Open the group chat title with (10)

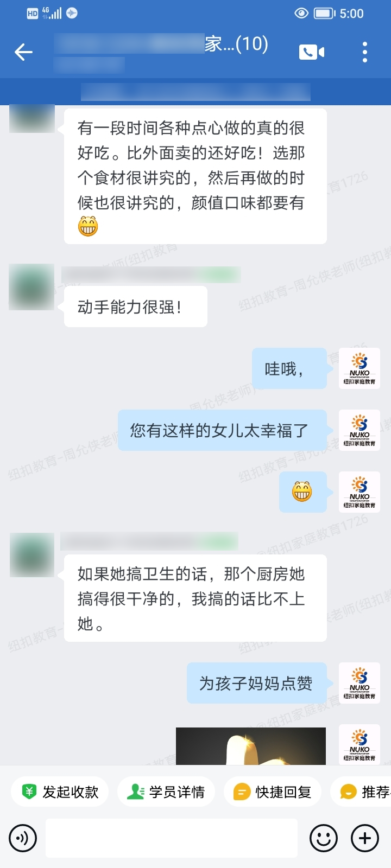point(161,44)
